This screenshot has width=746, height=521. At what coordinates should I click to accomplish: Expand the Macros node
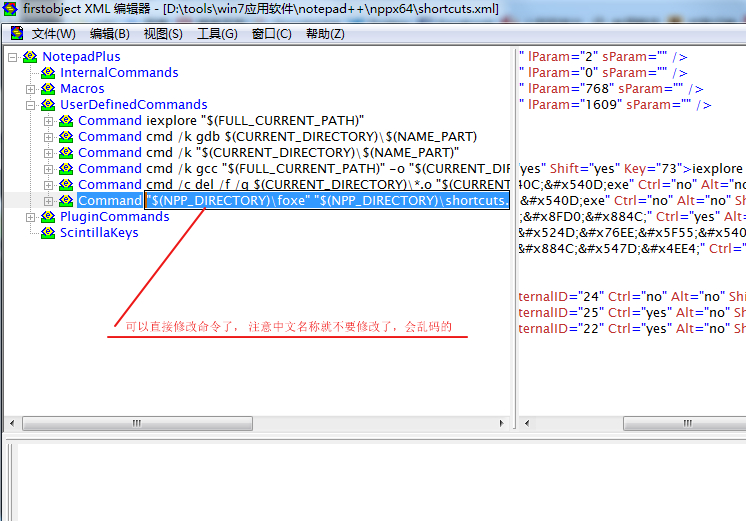30,89
